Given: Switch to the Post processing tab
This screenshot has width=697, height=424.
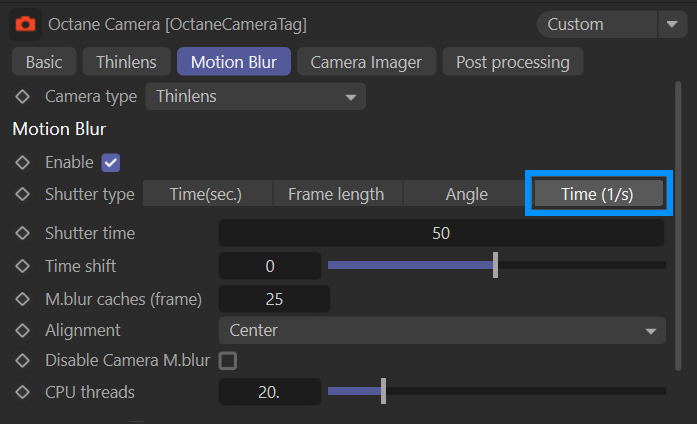Looking at the screenshot, I should 512,62.
